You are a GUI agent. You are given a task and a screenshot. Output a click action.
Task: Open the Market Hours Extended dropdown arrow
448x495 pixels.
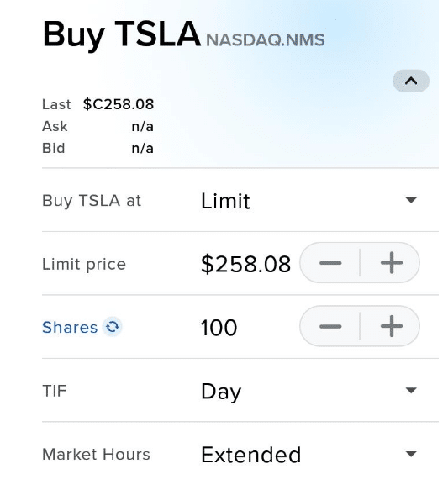411,454
